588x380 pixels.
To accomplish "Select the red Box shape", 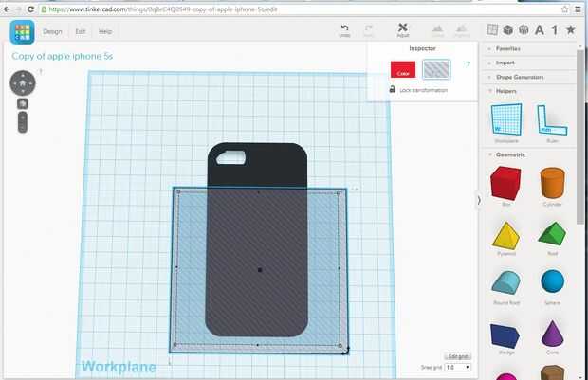I will point(505,183).
